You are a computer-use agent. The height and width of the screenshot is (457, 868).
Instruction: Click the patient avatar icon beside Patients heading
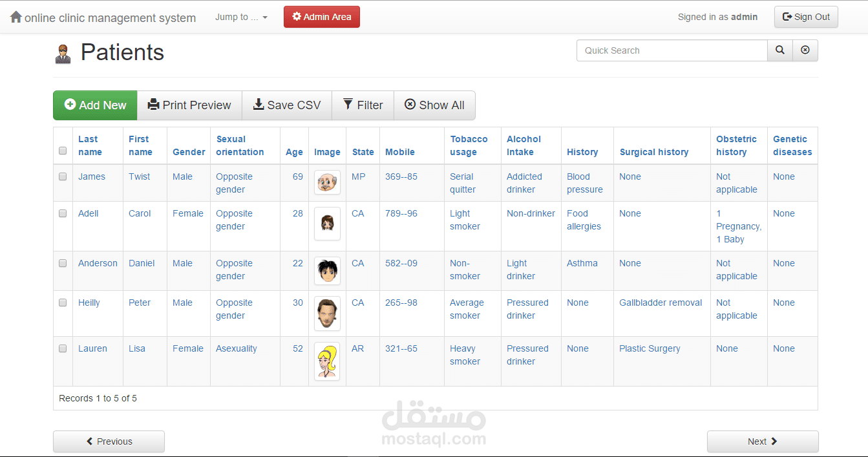click(x=63, y=54)
